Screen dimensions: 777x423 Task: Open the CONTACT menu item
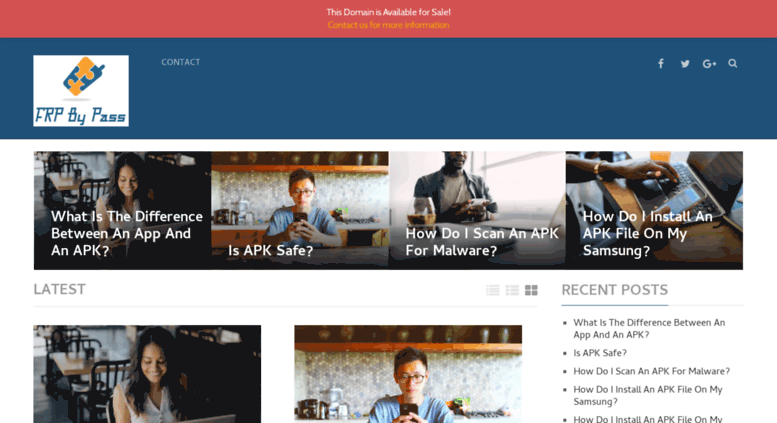(180, 62)
